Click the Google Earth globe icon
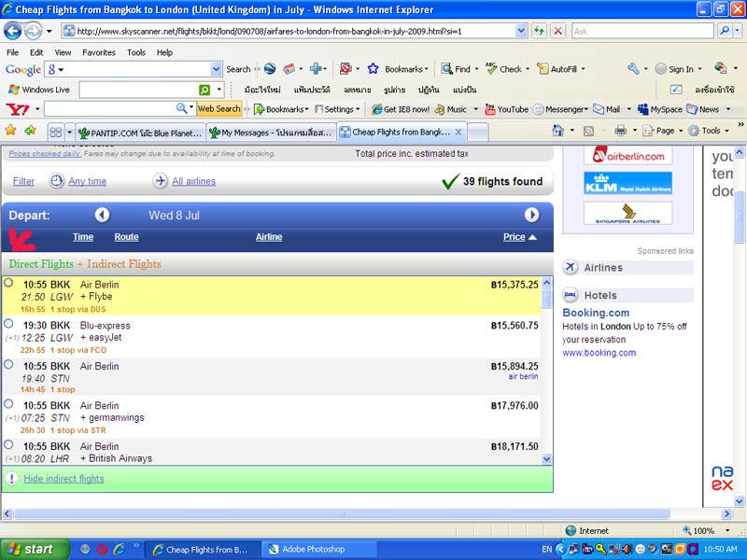747x560 pixels. coord(270,69)
